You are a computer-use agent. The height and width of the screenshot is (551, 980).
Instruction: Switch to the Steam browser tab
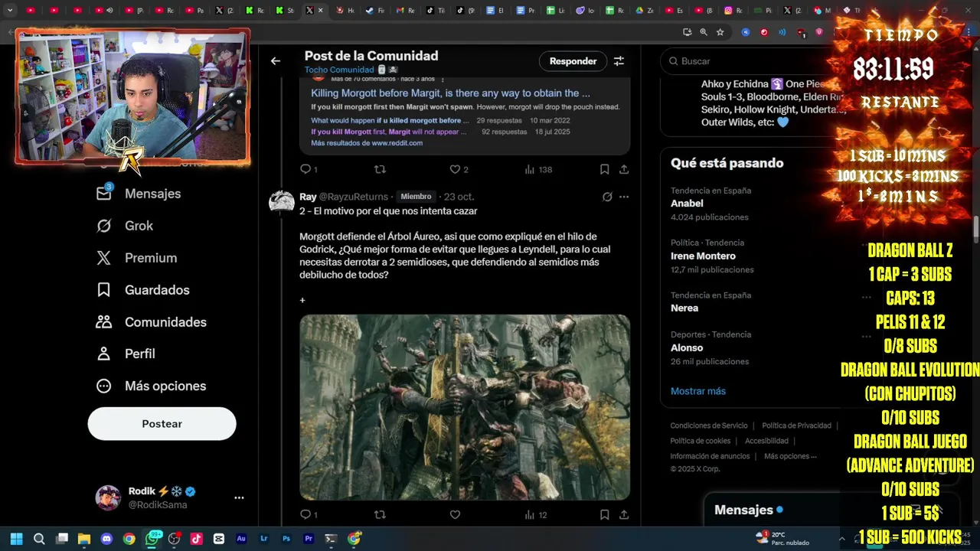pos(375,11)
